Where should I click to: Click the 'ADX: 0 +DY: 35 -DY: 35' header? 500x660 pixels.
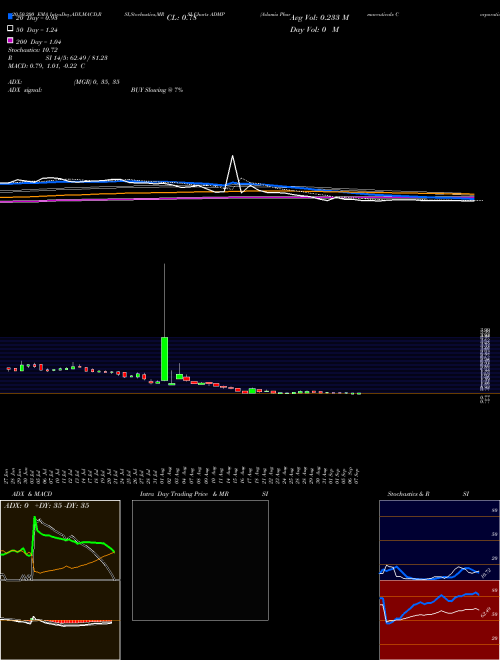click(46, 506)
